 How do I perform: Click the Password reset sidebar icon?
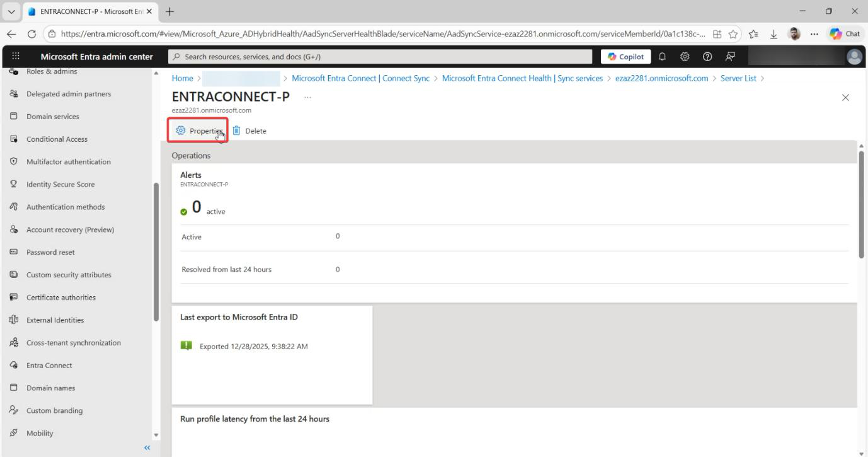pyautogui.click(x=13, y=252)
